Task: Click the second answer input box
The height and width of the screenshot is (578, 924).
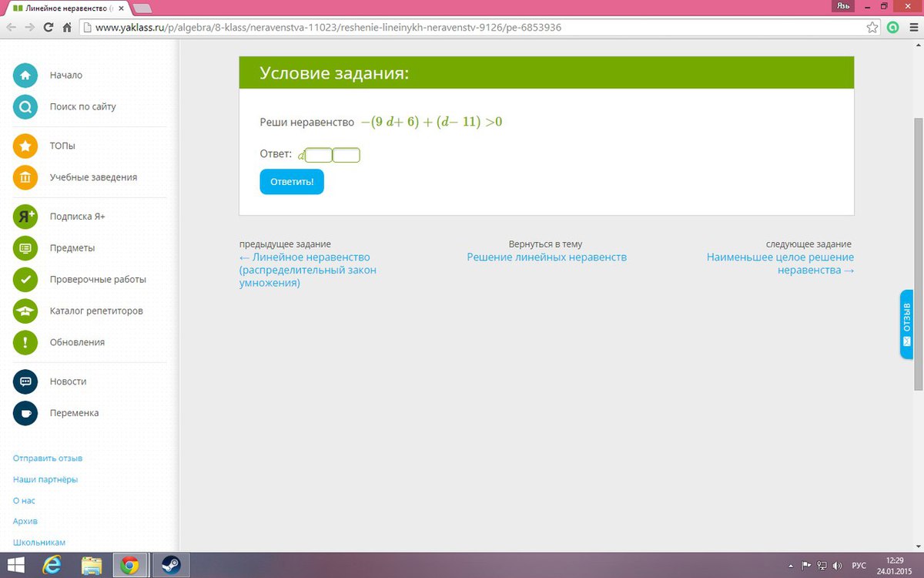Action: 346,156
